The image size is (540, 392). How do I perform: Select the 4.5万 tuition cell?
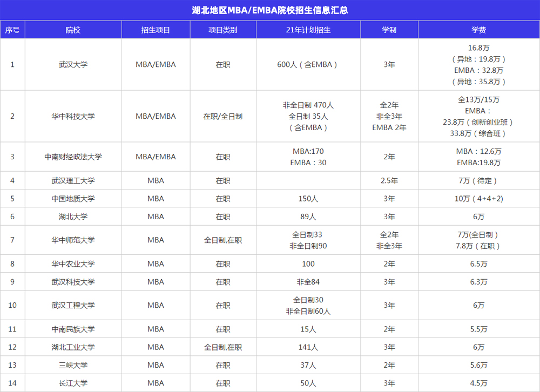(x=478, y=383)
